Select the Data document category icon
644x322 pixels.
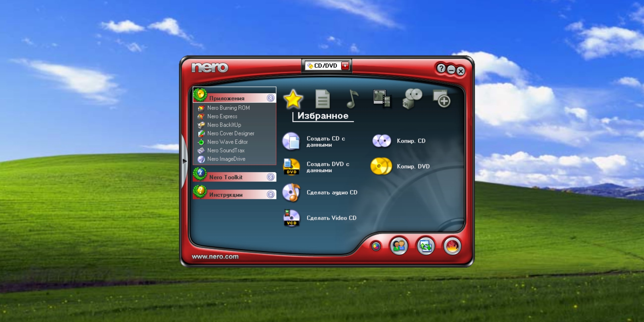pyautogui.click(x=323, y=99)
